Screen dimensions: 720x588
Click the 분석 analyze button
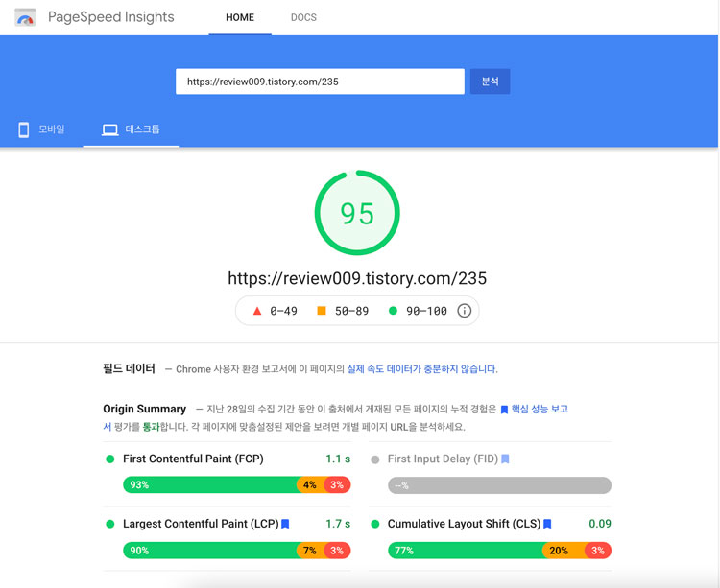490,82
